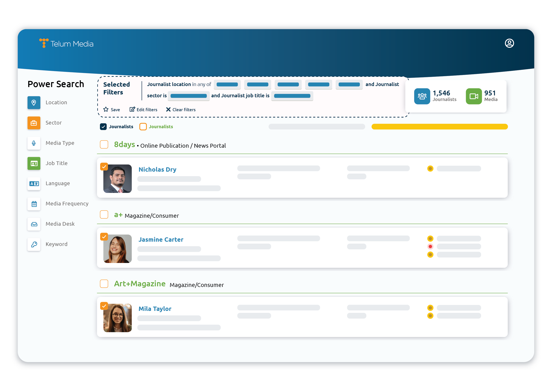Click the red status dot for Jasmine Carter
This screenshot has width=554, height=392.
click(x=430, y=247)
